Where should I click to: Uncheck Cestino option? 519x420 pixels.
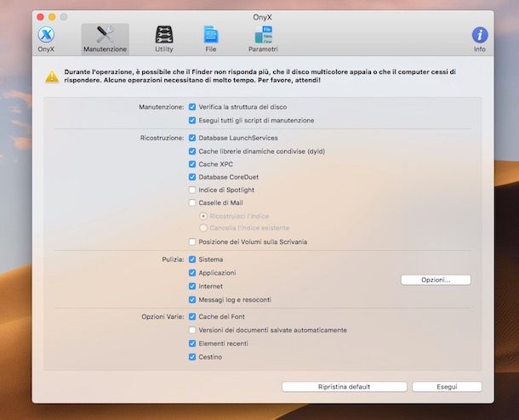click(192, 357)
